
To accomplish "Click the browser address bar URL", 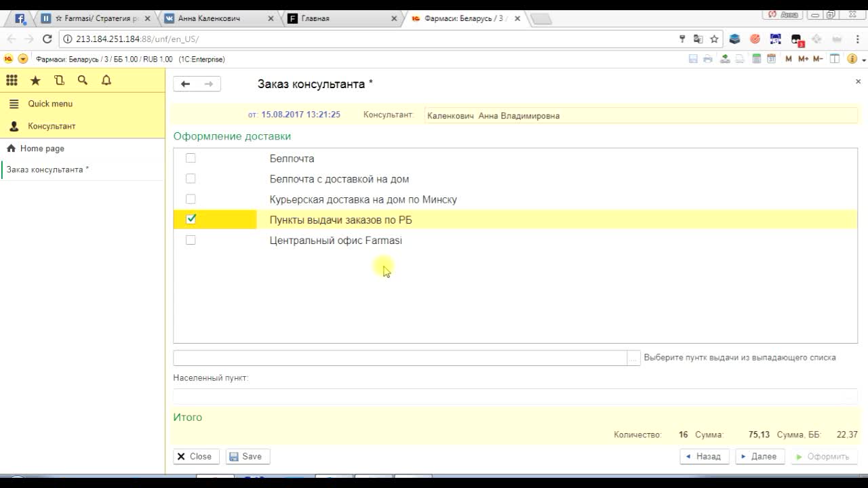I will [138, 39].
